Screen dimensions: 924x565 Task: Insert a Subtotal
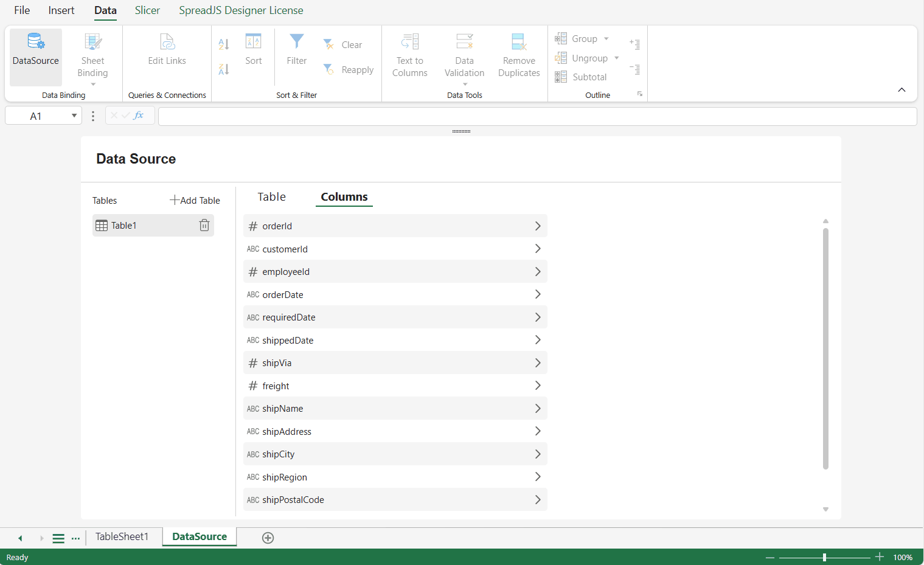580,77
